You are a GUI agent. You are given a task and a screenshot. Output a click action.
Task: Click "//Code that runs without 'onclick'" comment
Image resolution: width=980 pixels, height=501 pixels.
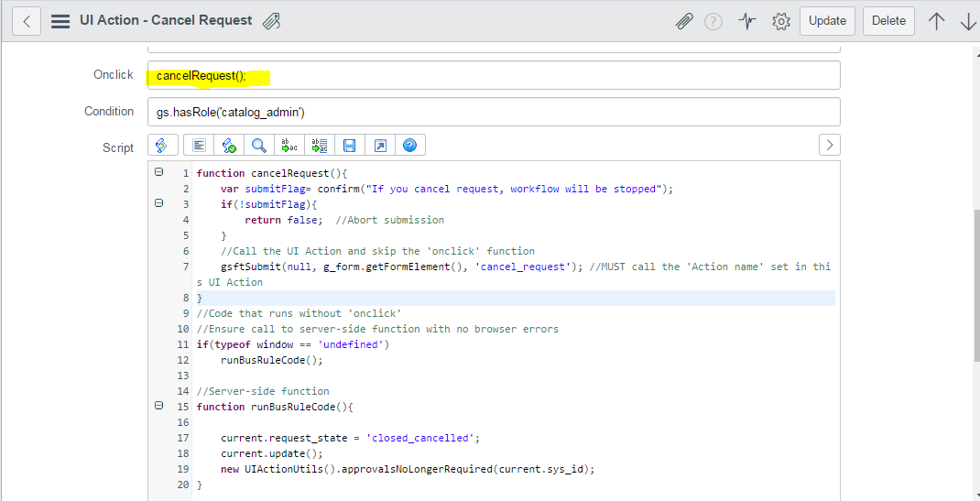[299, 313]
